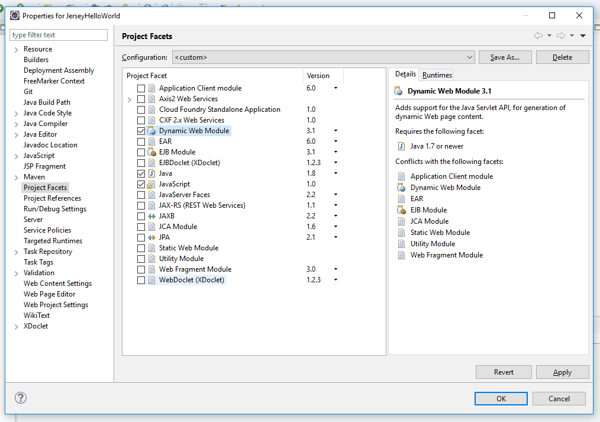Image resolution: width=600 pixels, height=422 pixels.
Task: Uncheck the Dynamic Web Module checkbox
Action: [x=141, y=131]
